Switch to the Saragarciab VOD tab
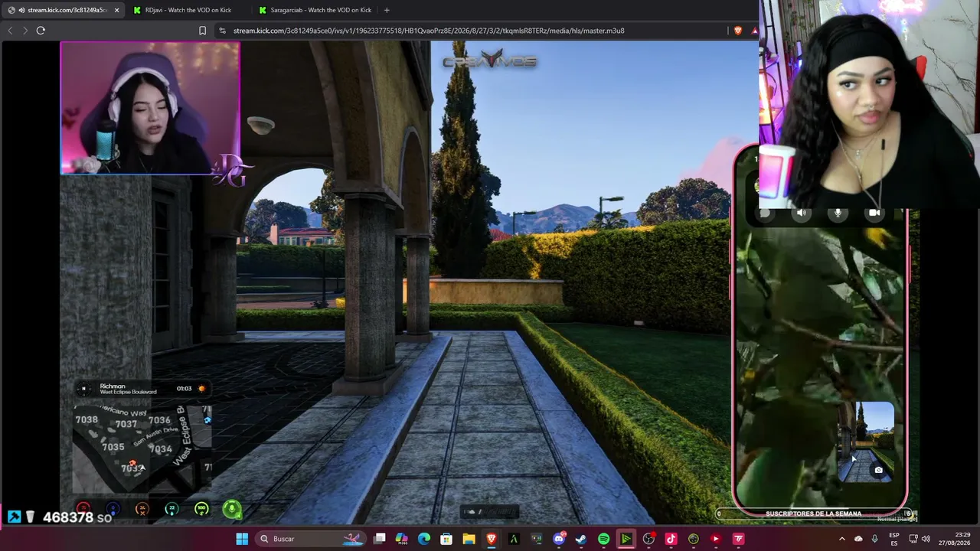This screenshot has height=551, width=980. [x=314, y=10]
